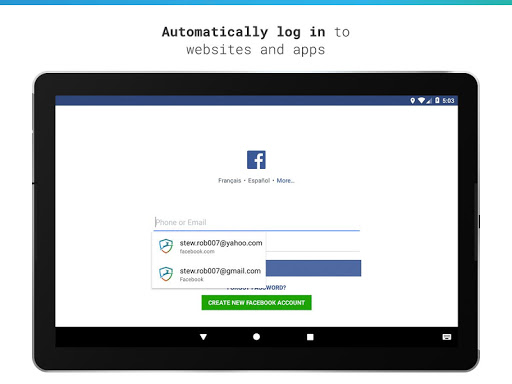Focus the Phone or Email field
The width and height of the screenshot is (512, 384).
coord(257,222)
